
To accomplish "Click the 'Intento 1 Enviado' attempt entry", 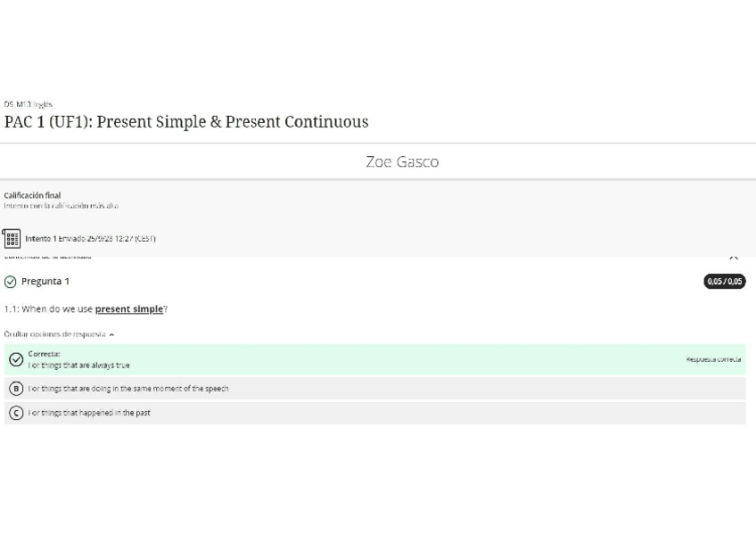I will [90, 238].
